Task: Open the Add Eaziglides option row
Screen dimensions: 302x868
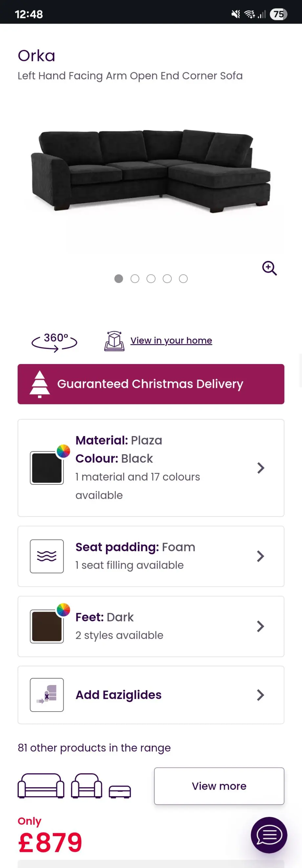Action: (151, 695)
